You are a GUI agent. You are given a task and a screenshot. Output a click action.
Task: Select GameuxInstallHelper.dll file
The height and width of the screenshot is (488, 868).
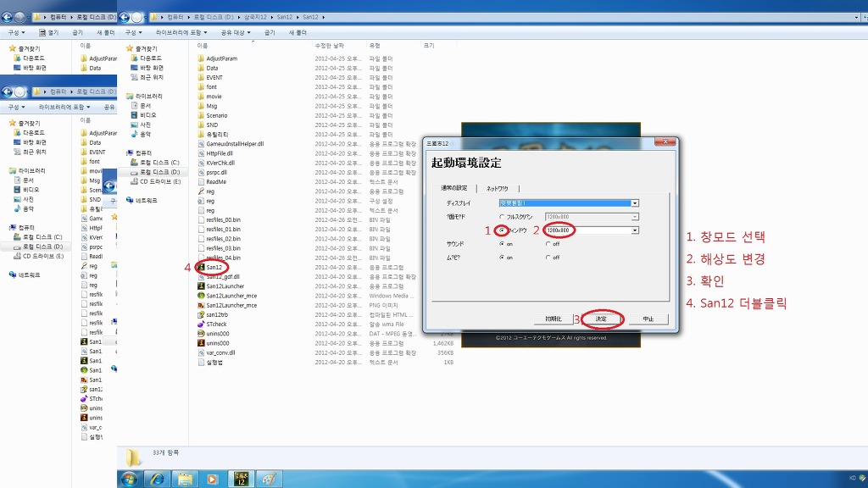click(x=235, y=143)
